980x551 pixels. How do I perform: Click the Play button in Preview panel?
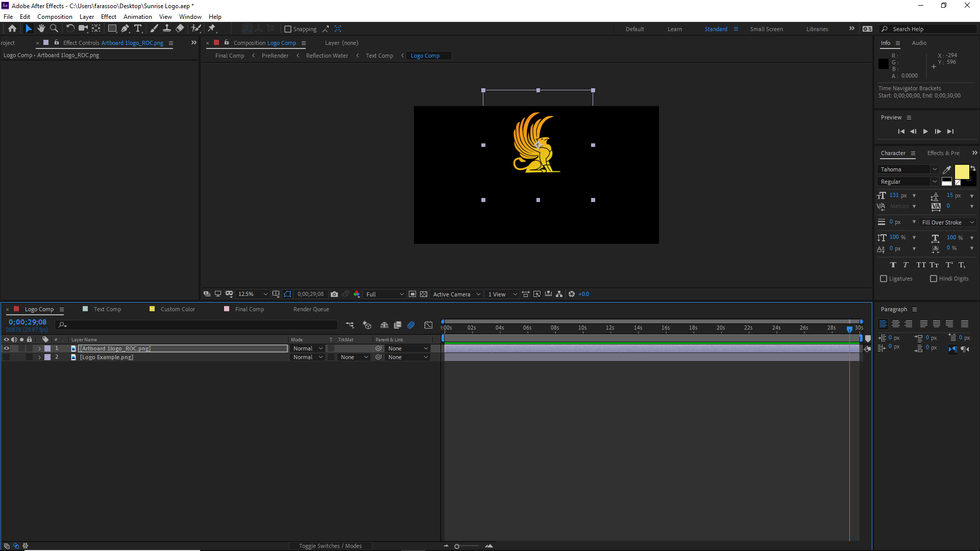[x=925, y=132]
